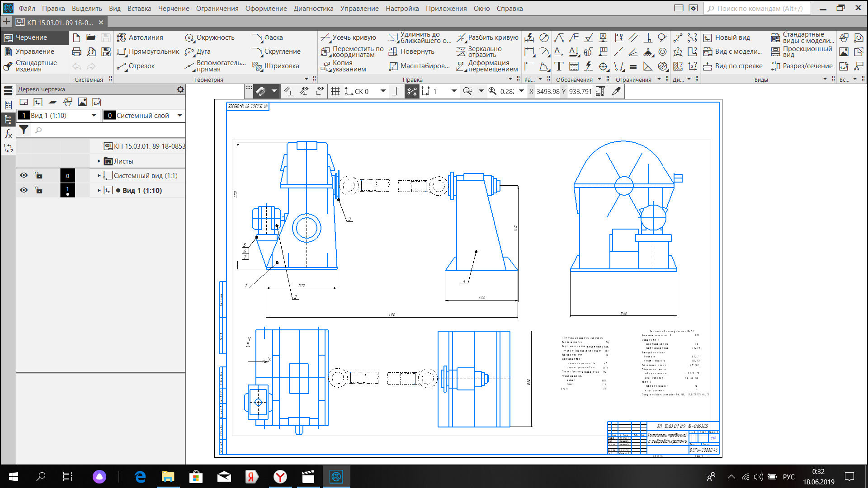Open the Системный слой layer dropdown

point(179,115)
